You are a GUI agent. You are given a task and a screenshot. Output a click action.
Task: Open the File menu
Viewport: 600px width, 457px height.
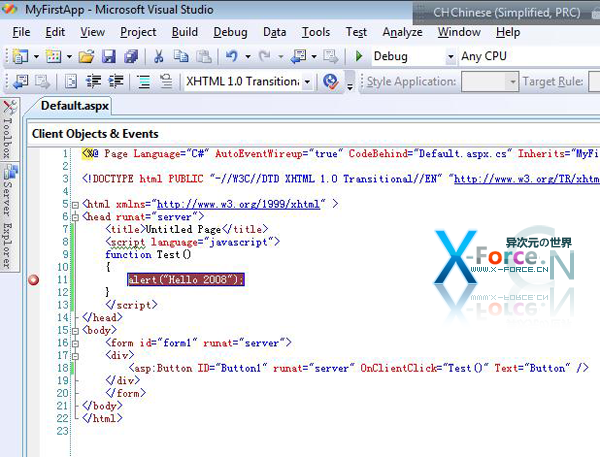point(21,32)
